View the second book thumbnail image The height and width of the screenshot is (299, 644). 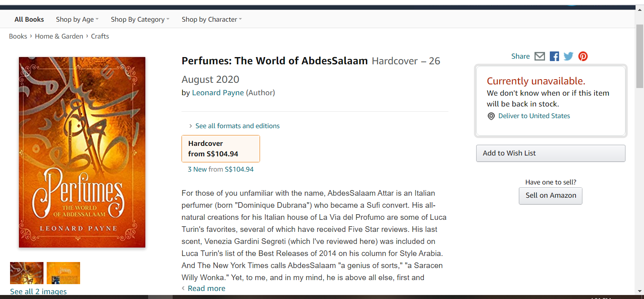coord(63,273)
